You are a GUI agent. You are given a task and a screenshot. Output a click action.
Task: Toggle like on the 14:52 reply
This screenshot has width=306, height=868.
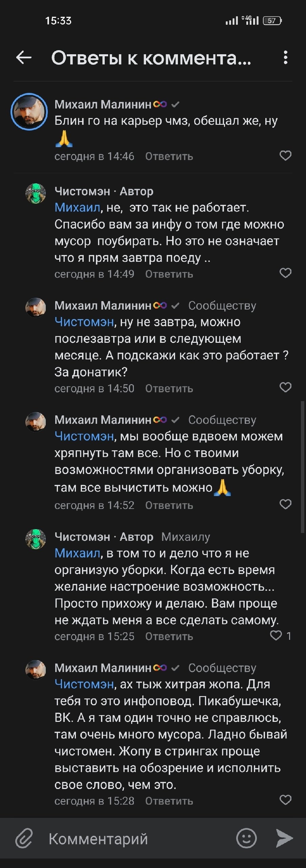point(285,504)
